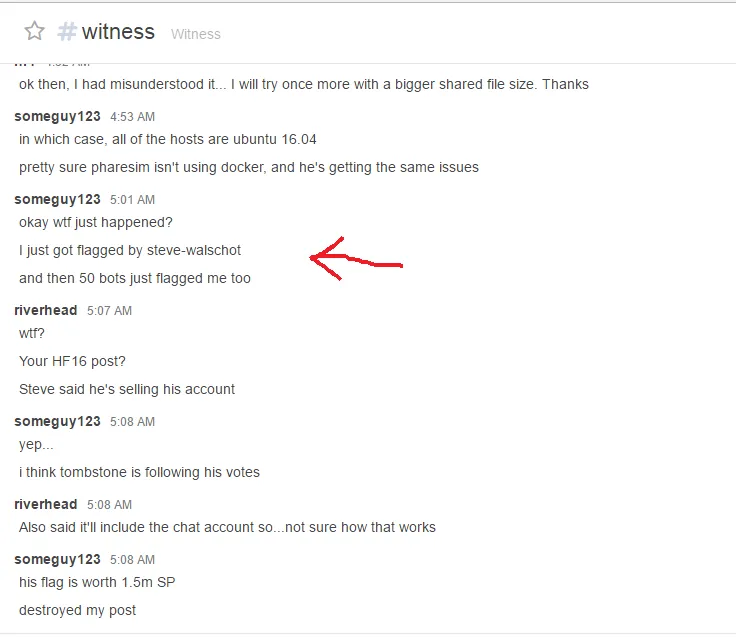The image size is (736, 637).
Task: Open riverhead's profile at 5:07 AM
Action: [46, 310]
